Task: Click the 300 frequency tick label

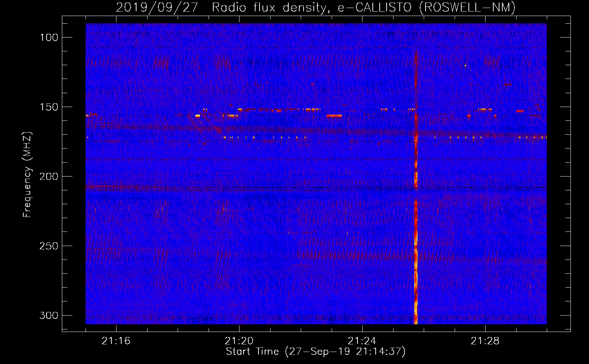Action: tap(49, 315)
